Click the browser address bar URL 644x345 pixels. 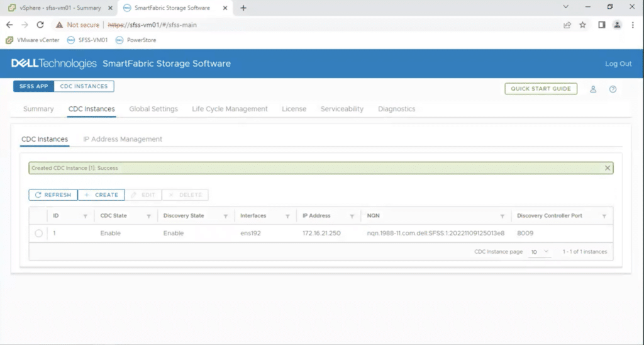[x=152, y=25]
